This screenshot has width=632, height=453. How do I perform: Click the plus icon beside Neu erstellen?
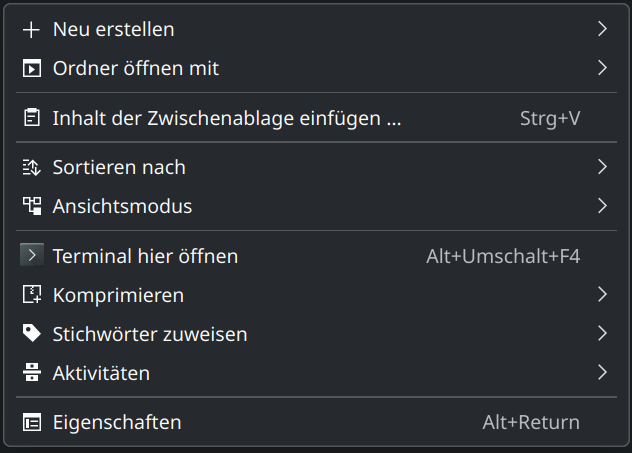point(32,30)
